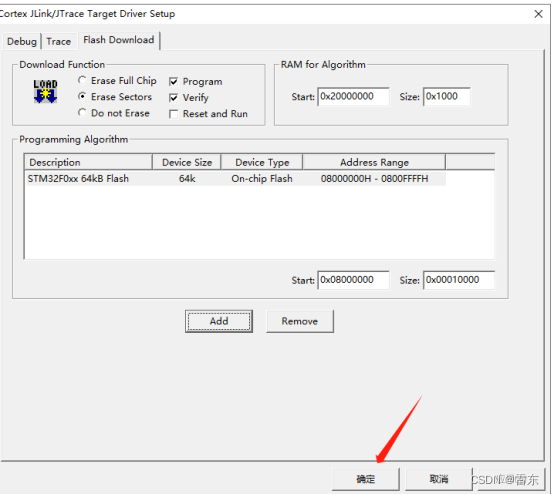Viewport: 554px width, 495px height.
Task: Switch to the Debug tab
Action: coord(22,41)
